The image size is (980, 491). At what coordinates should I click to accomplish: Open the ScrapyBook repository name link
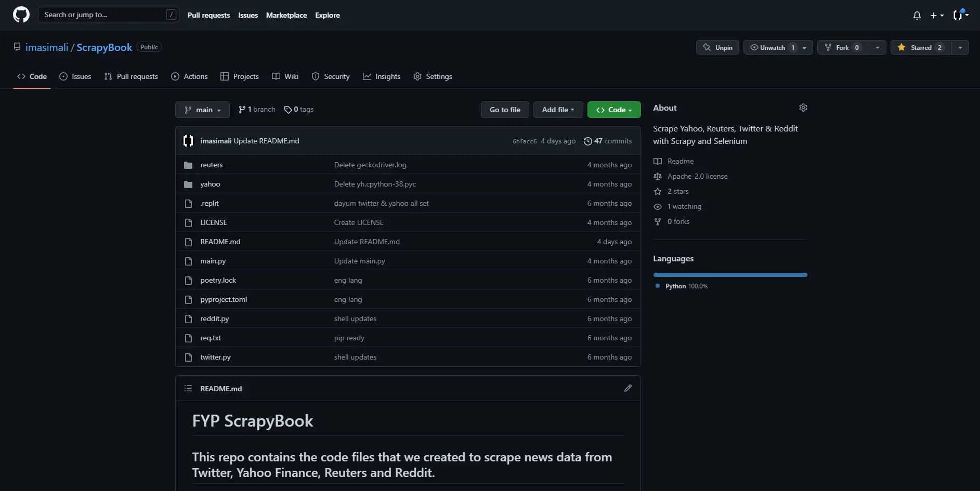click(104, 47)
